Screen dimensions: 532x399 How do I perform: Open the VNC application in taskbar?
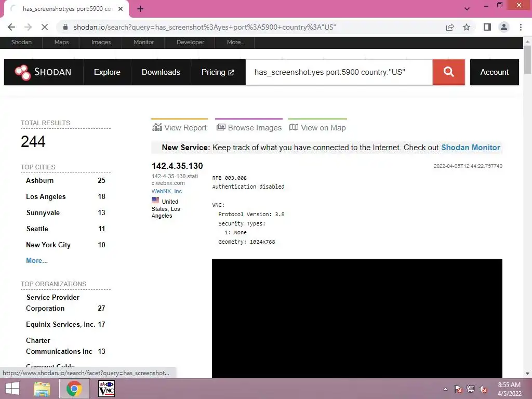(x=107, y=389)
